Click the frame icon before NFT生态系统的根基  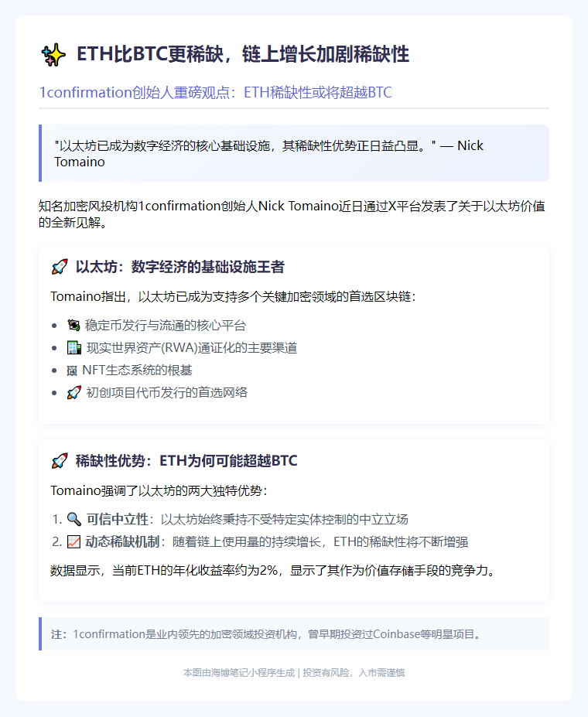point(72,370)
